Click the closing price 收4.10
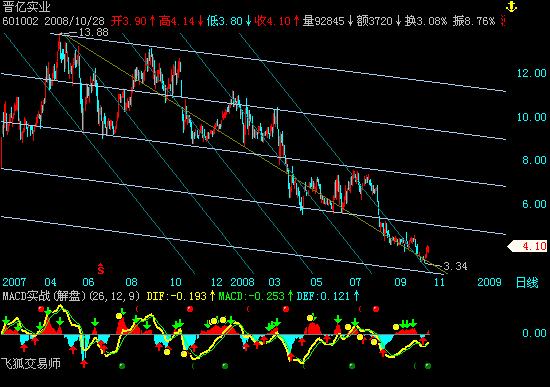Screen dimensions: 550x387 [x=273, y=21]
